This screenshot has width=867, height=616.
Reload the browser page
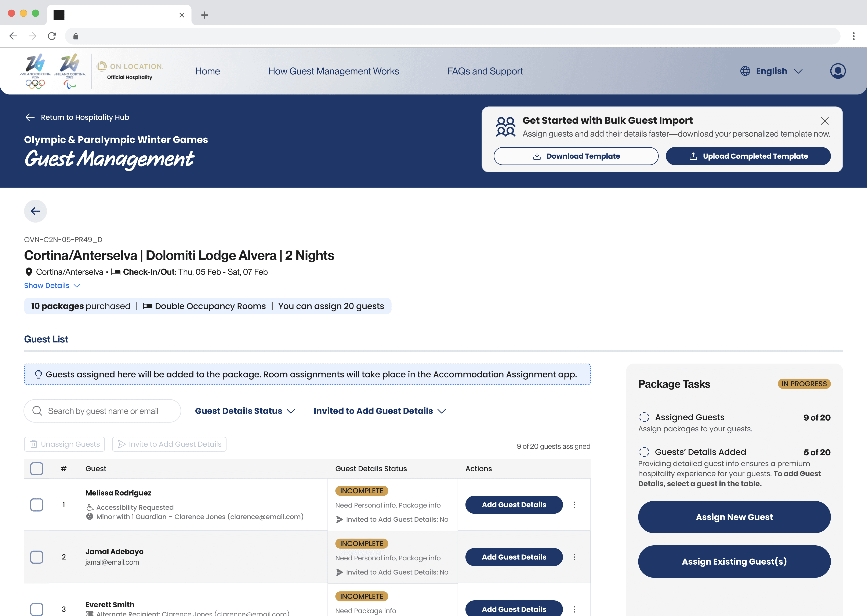(x=52, y=36)
